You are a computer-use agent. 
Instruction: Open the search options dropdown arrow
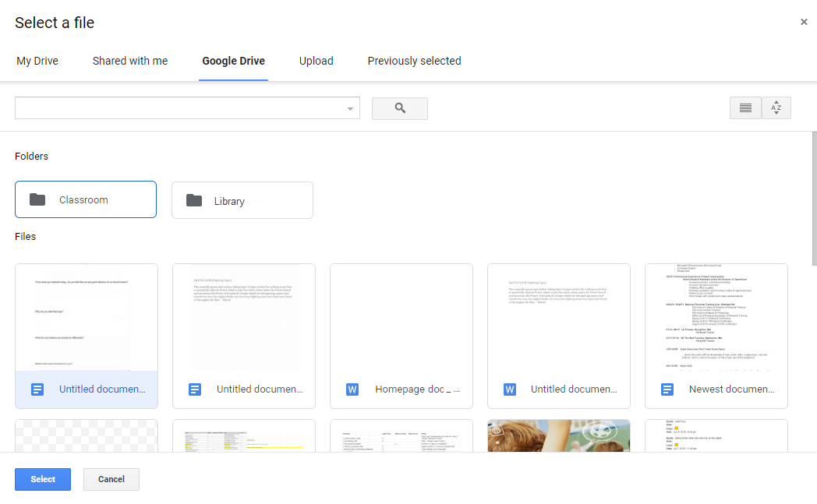pos(349,107)
